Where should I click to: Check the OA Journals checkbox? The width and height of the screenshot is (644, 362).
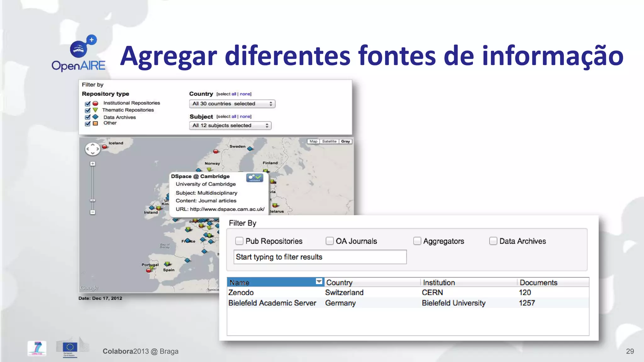[330, 241]
